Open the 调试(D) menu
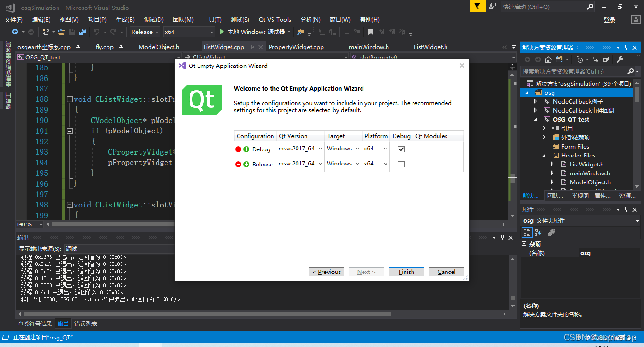Image resolution: width=644 pixels, height=347 pixels. click(154, 20)
